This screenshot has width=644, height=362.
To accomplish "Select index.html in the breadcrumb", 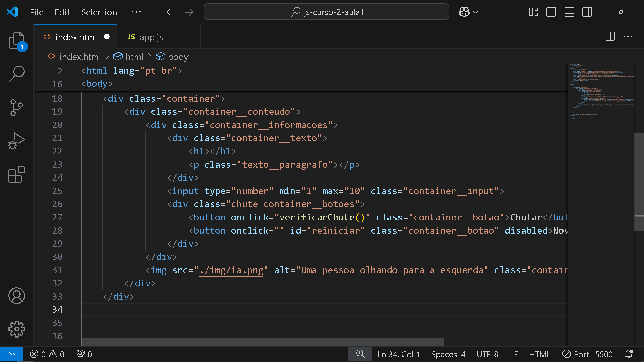I will 80,57.
